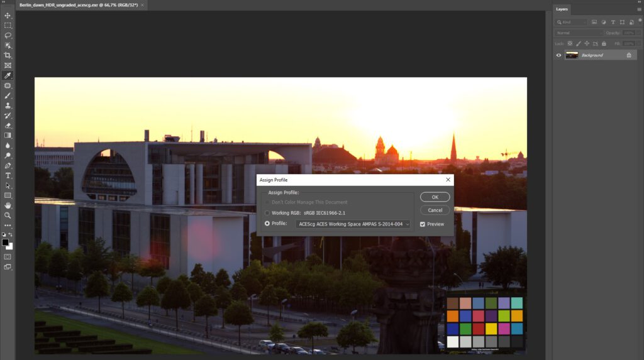Confirm Assign Profile with OK

click(x=435, y=197)
